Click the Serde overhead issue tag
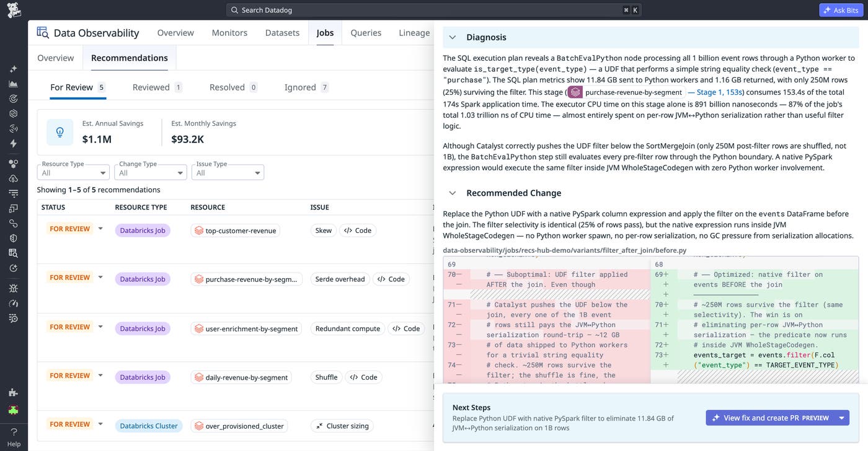The height and width of the screenshot is (451, 868). (340, 279)
